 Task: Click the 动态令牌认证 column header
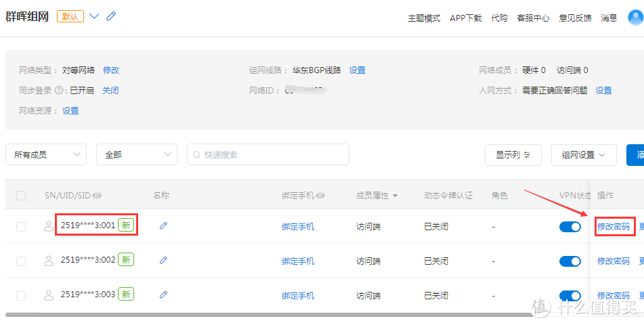coord(448,196)
